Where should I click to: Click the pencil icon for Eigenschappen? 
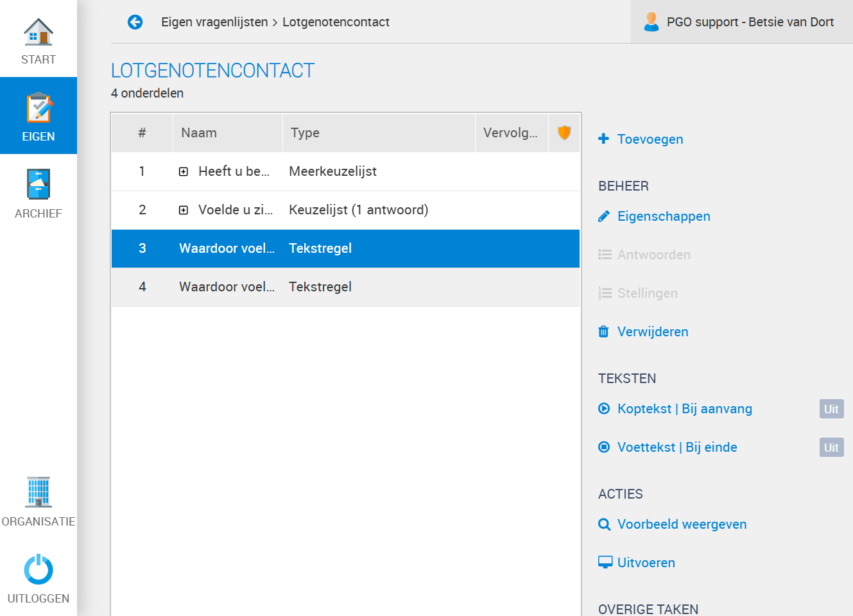[x=603, y=216]
